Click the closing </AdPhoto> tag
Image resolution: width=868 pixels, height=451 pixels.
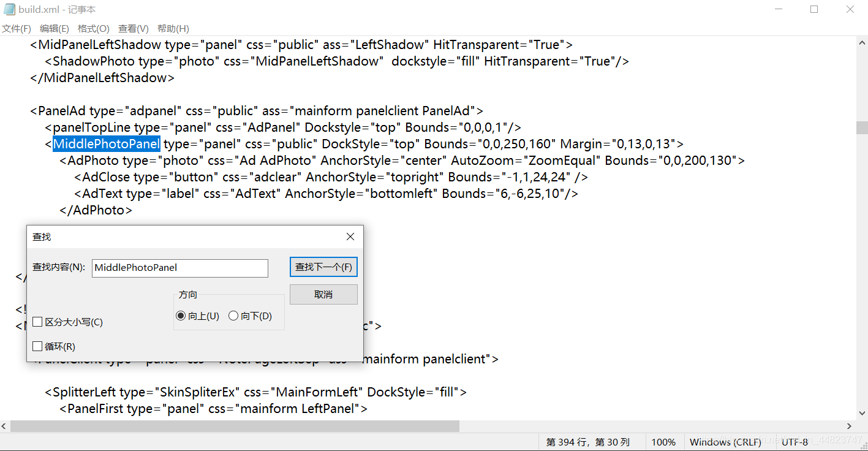point(96,210)
